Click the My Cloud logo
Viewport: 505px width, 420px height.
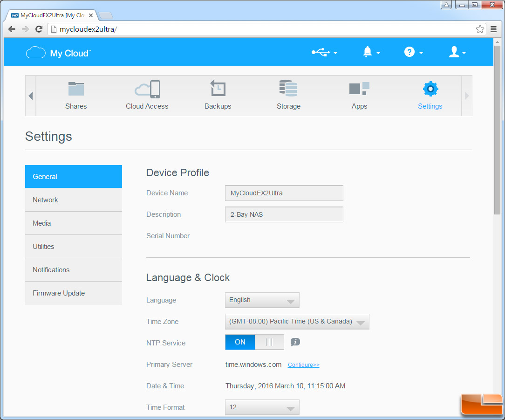click(x=58, y=53)
